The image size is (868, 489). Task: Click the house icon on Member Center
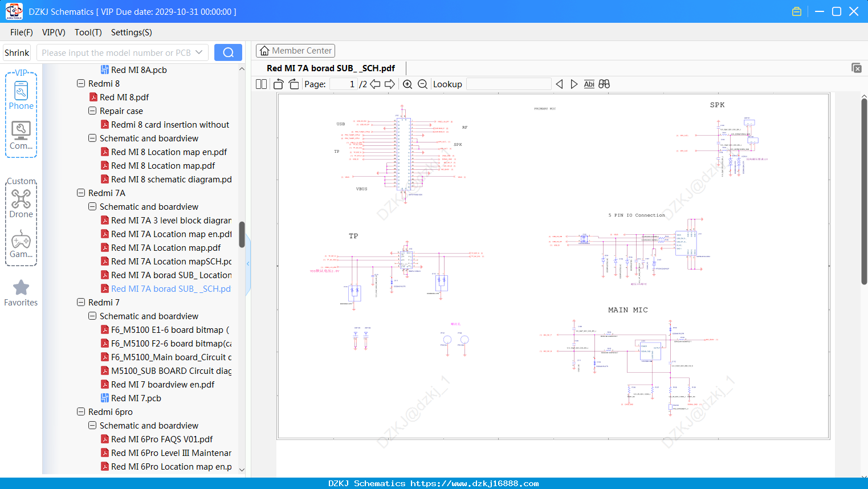click(264, 51)
